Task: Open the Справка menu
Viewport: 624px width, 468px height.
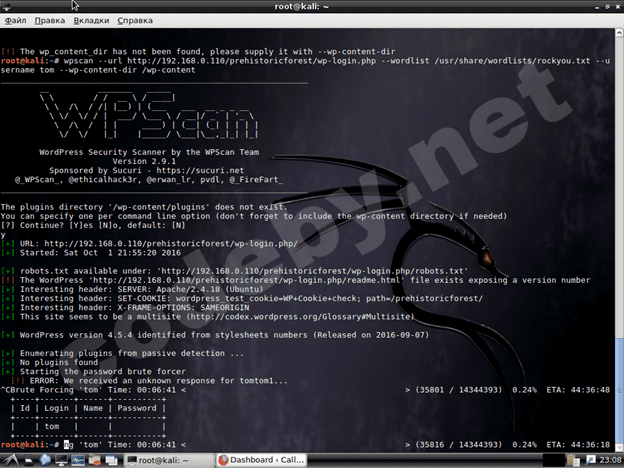Action: (x=135, y=20)
